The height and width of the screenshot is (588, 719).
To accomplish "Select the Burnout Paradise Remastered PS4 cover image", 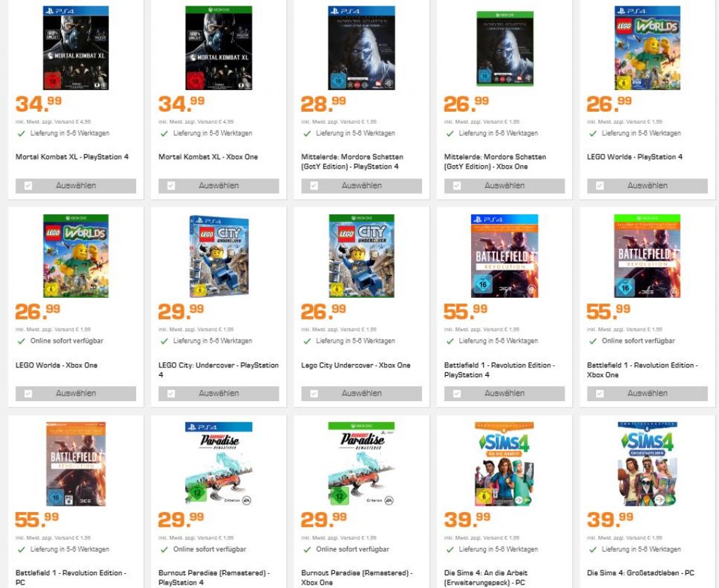I will (218, 464).
